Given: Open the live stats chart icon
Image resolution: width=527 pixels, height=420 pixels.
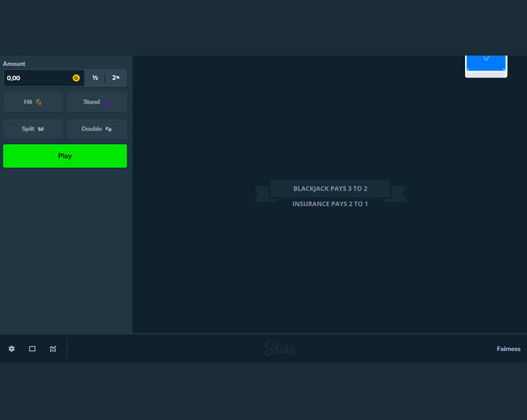Looking at the screenshot, I should tap(53, 349).
